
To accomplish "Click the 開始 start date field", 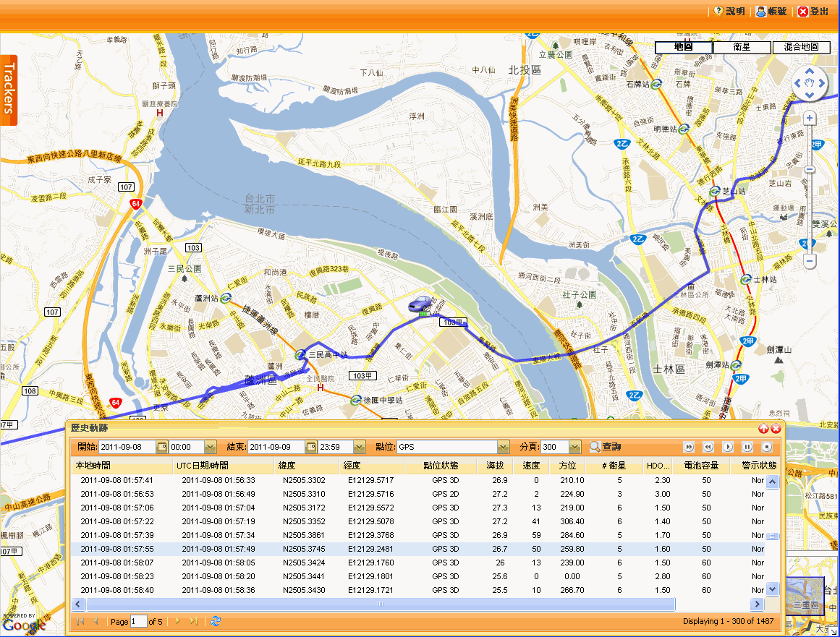I will click(127, 447).
